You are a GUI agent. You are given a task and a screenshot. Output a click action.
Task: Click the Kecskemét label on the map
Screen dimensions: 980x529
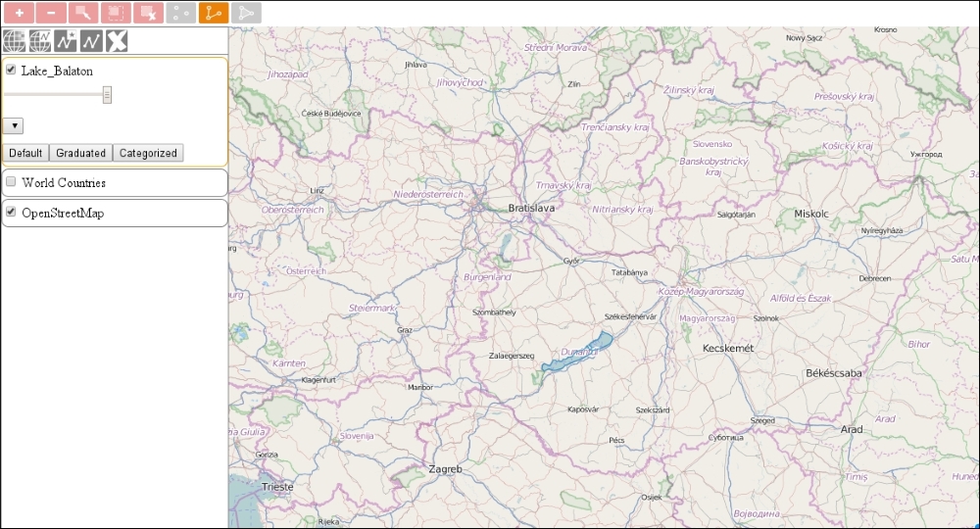(x=728, y=349)
